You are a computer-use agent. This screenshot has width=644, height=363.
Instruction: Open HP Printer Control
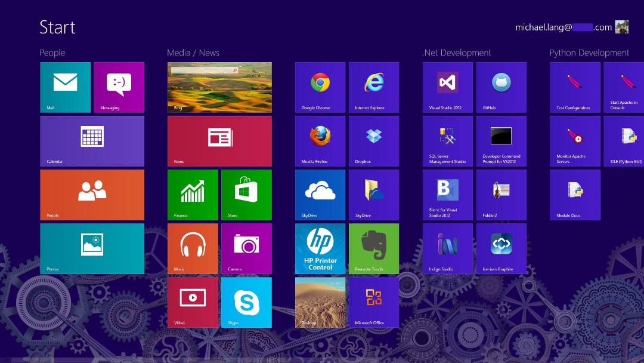tap(320, 249)
